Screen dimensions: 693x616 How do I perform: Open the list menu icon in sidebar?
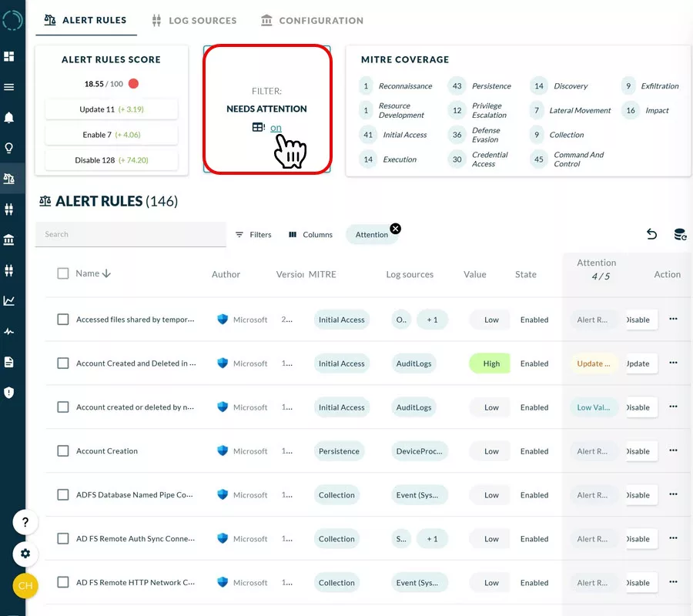pyautogui.click(x=8, y=87)
